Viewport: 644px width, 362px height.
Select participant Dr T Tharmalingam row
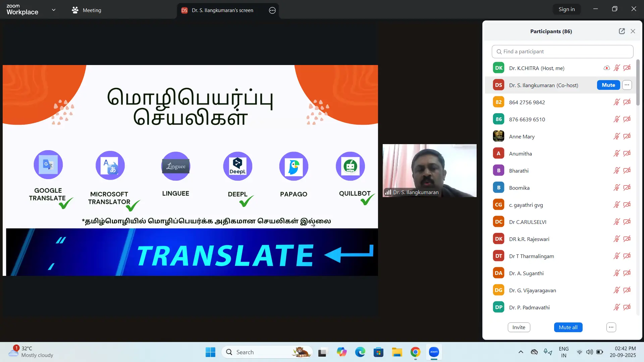[560, 256]
